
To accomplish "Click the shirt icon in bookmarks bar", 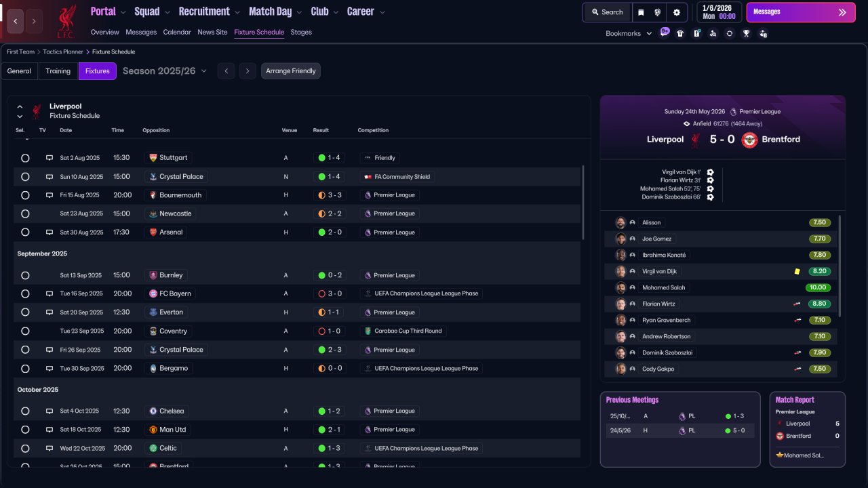I will [680, 33].
